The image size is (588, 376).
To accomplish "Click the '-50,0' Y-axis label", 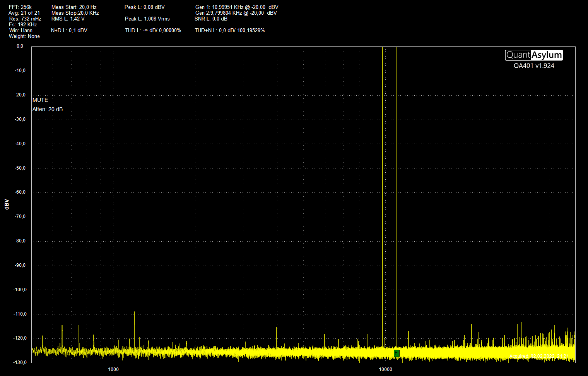I will [x=20, y=168].
